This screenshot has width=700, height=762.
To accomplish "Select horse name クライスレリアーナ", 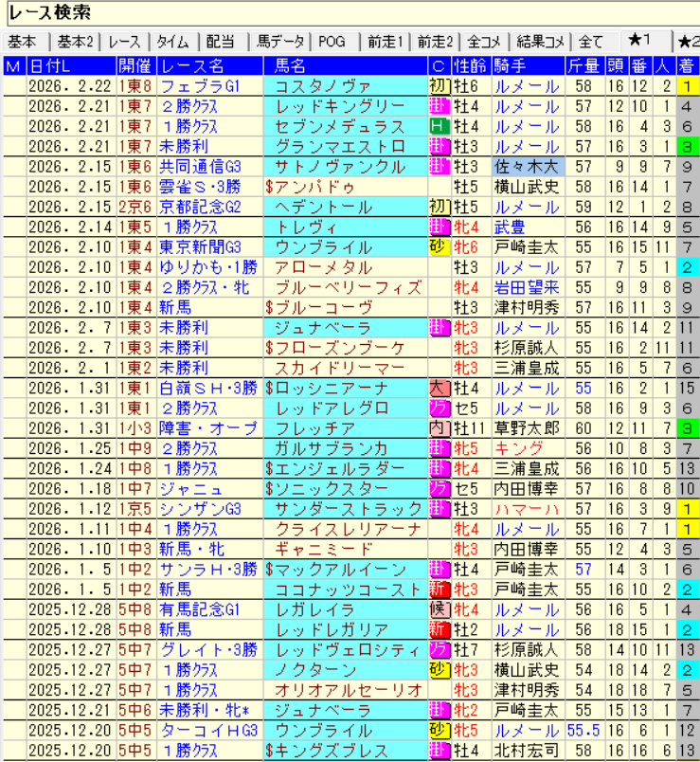I will coord(348,529).
